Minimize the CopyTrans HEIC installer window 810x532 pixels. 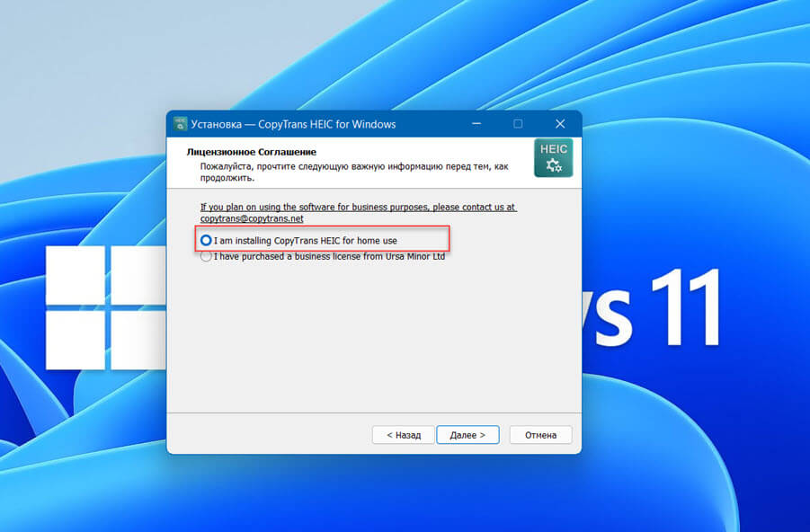tap(476, 124)
